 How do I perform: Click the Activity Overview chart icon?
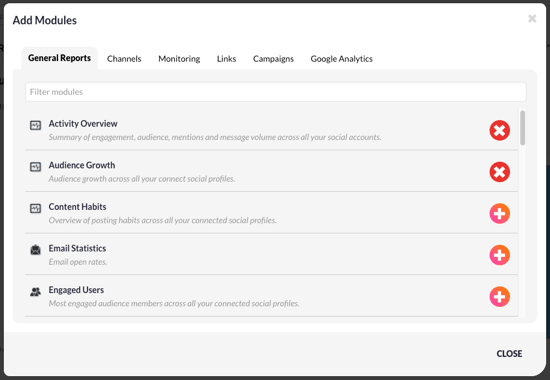(35, 125)
